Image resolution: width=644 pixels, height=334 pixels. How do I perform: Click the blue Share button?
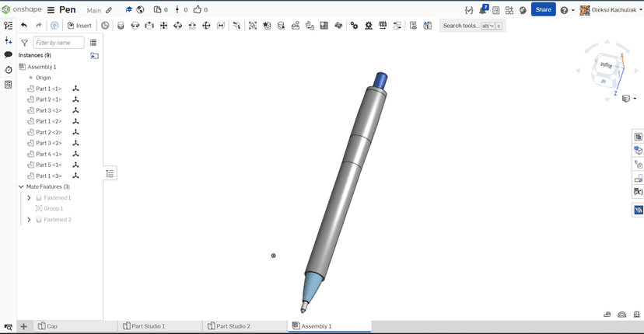pos(543,10)
